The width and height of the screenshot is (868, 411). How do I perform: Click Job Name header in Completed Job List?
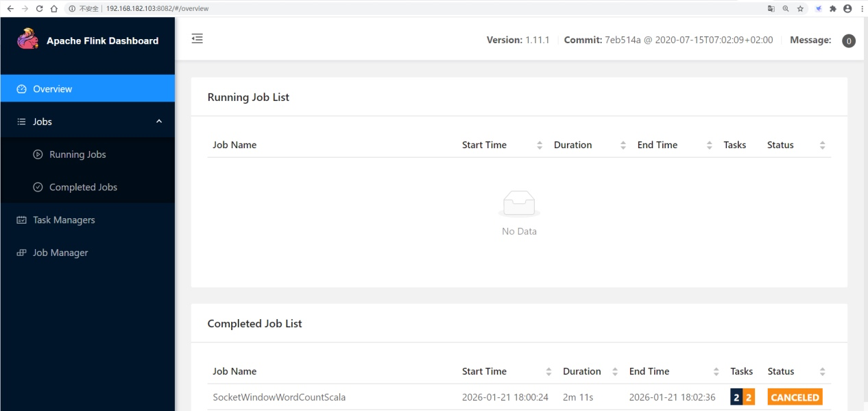pyautogui.click(x=234, y=371)
